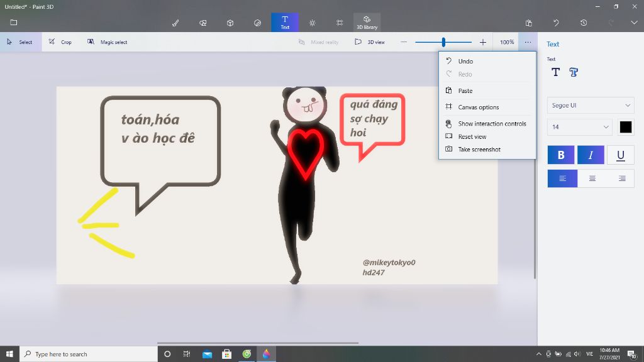
Task: Open Canvas options from the menu
Action: (487, 107)
